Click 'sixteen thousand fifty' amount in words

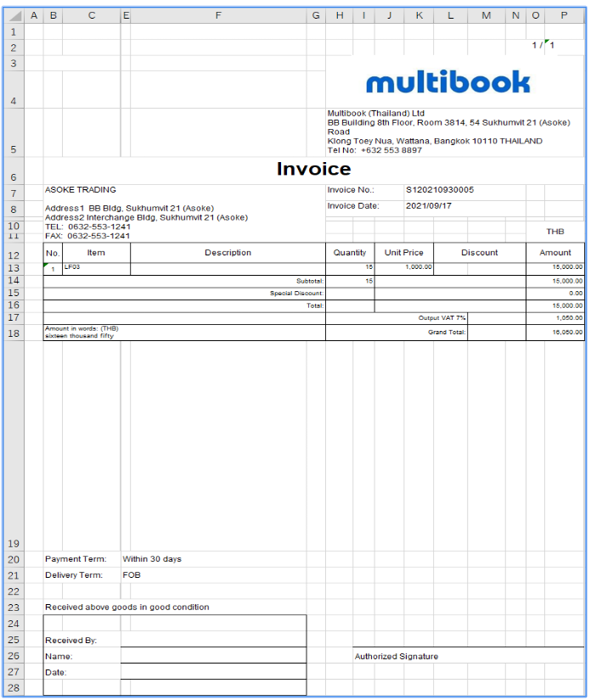point(80,336)
